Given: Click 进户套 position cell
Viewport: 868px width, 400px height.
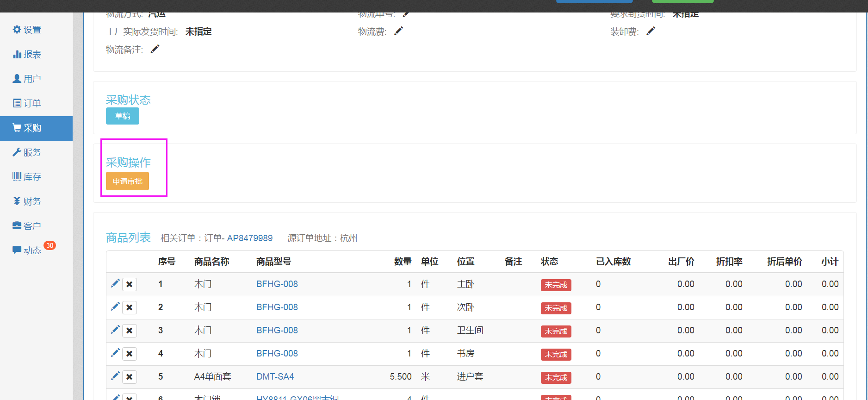Looking at the screenshot, I should point(470,377).
